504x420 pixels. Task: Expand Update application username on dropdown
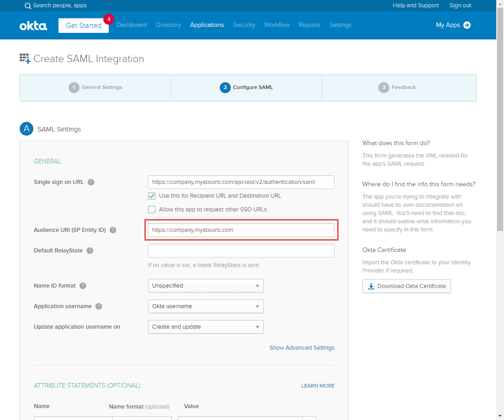(206, 327)
